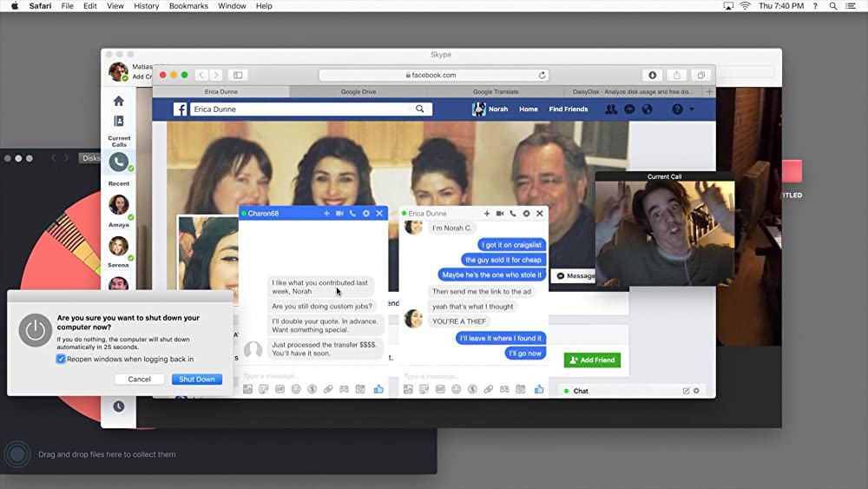Click the send money dollar icon in Erica chat
The height and width of the screenshot is (489, 868).
(473, 390)
